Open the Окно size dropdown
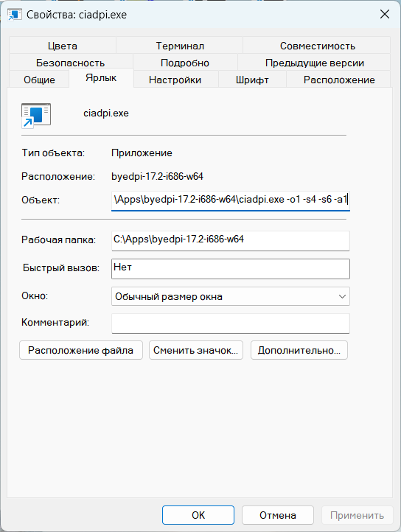 (231, 296)
